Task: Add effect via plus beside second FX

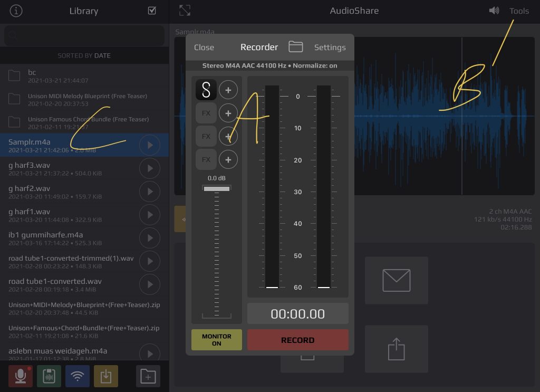Action: (228, 137)
